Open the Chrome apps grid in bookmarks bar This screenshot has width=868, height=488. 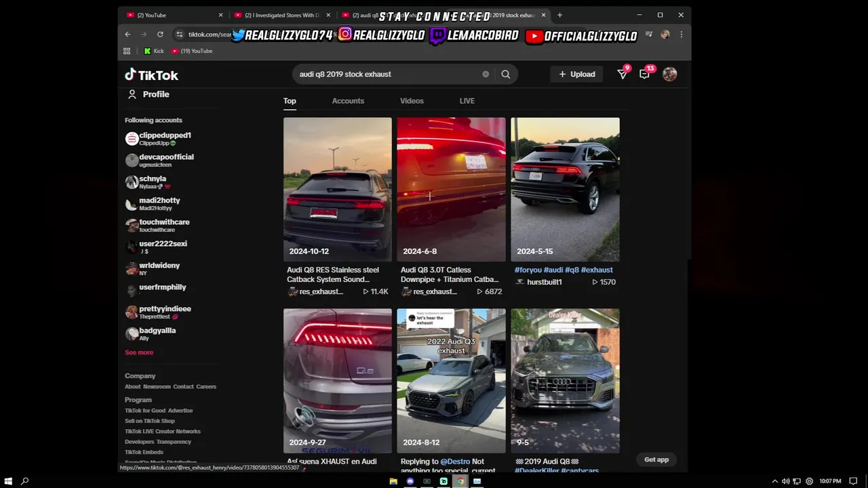pyautogui.click(x=127, y=51)
